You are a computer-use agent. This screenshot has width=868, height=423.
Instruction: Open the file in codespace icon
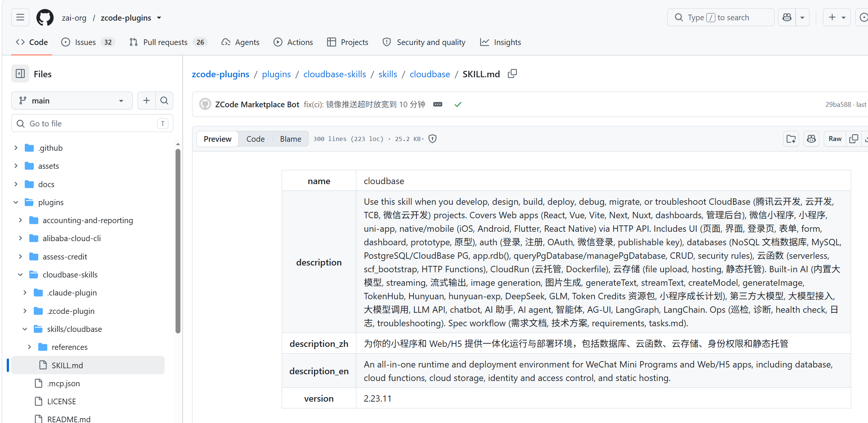click(x=791, y=139)
